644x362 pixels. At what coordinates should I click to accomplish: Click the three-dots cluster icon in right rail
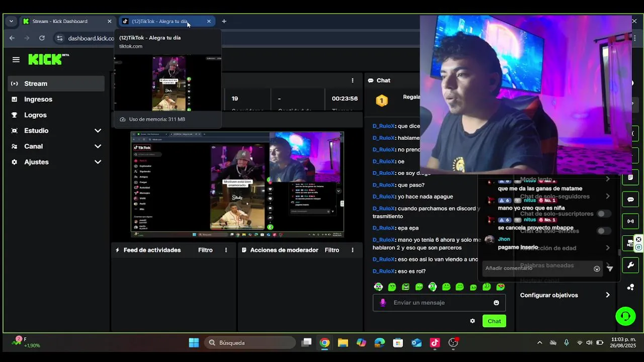pos(630,287)
